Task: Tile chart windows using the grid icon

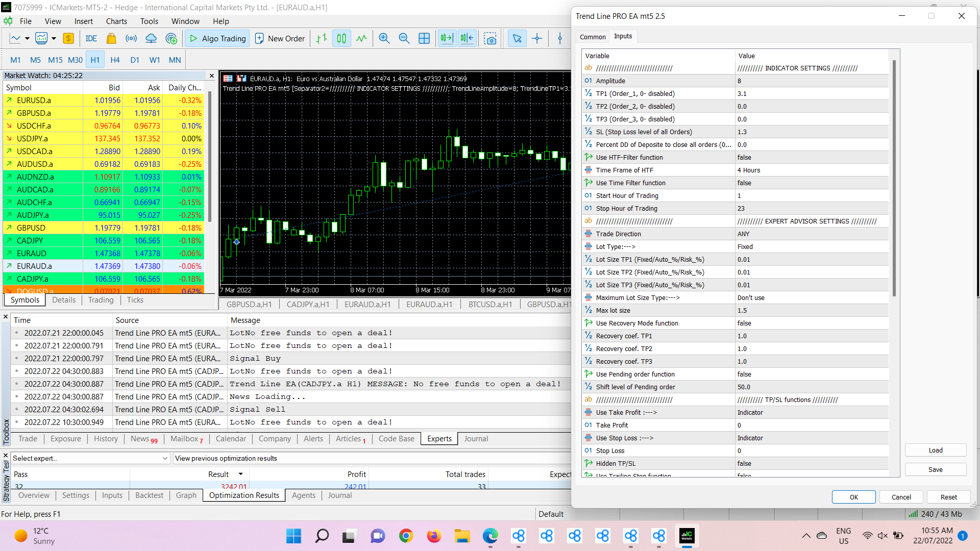Action: click(424, 38)
